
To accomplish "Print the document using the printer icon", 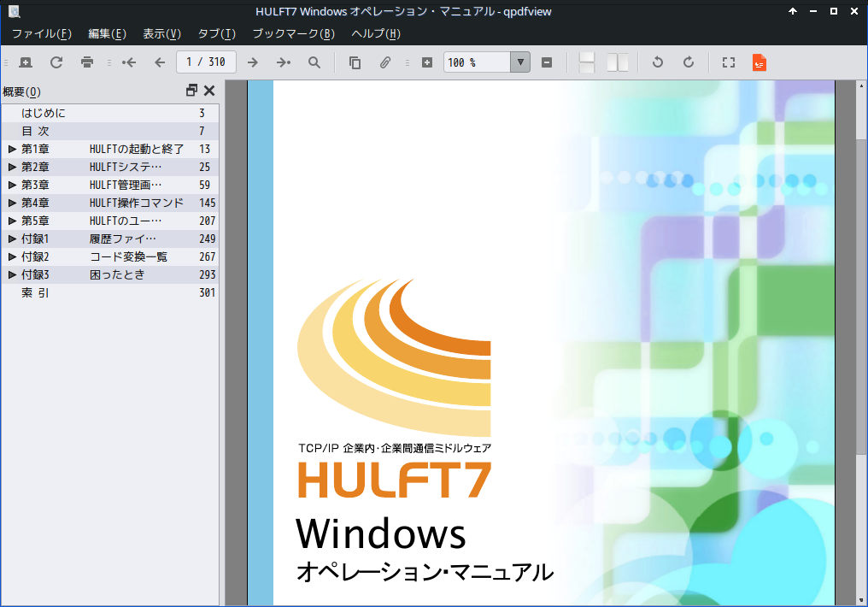I will tap(87, 62).
